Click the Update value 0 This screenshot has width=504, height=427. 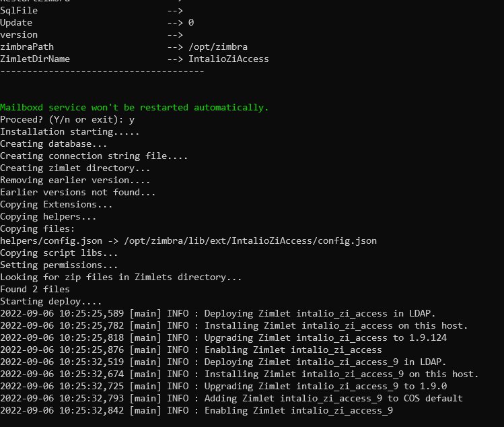191,22
